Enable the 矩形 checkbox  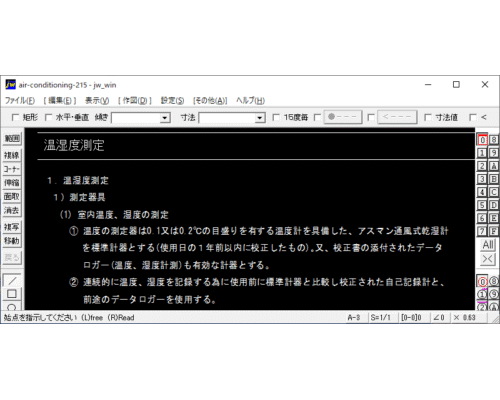[15, 117]
